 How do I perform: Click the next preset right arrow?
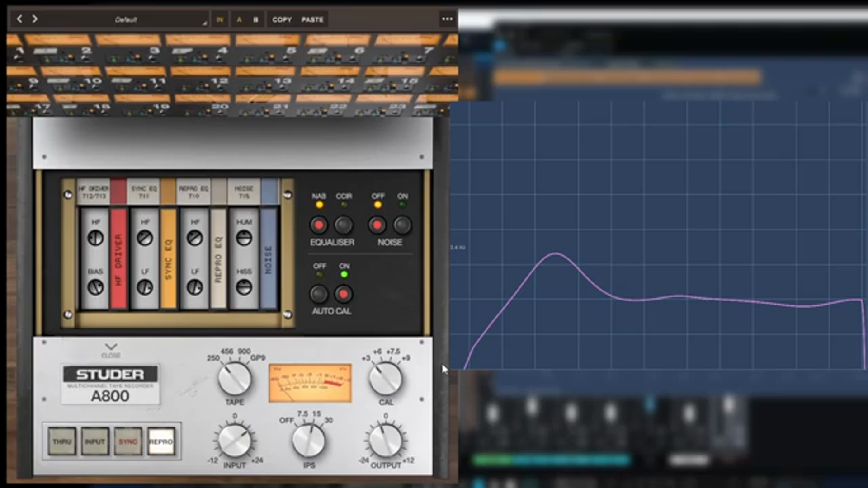coord(35,19)
